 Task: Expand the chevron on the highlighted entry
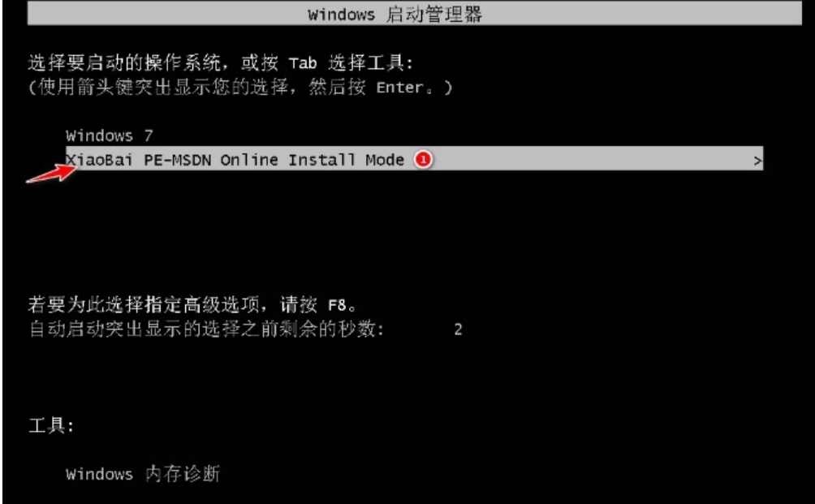[757, 161]
